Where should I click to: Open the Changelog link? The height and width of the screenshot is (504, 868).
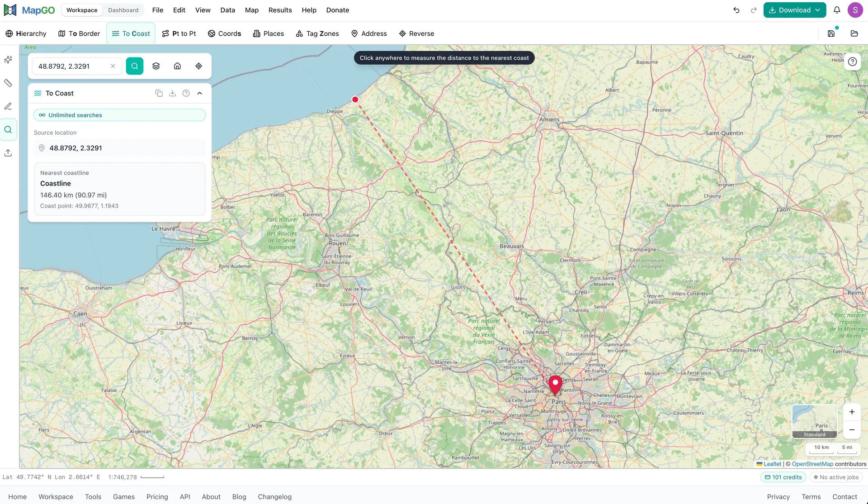274,497
